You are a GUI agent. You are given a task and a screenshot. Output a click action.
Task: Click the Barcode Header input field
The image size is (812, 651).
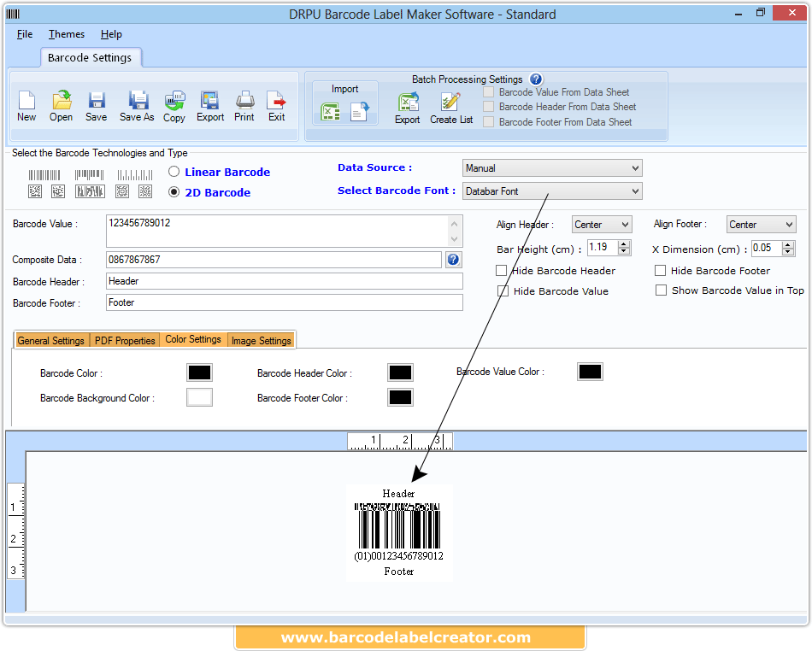285,281
